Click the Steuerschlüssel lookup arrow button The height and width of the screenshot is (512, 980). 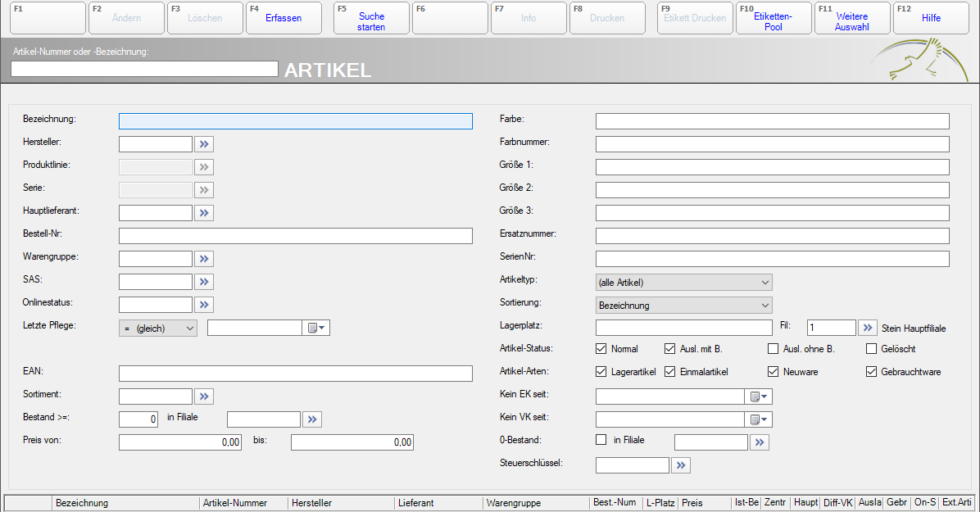[681, 465]
